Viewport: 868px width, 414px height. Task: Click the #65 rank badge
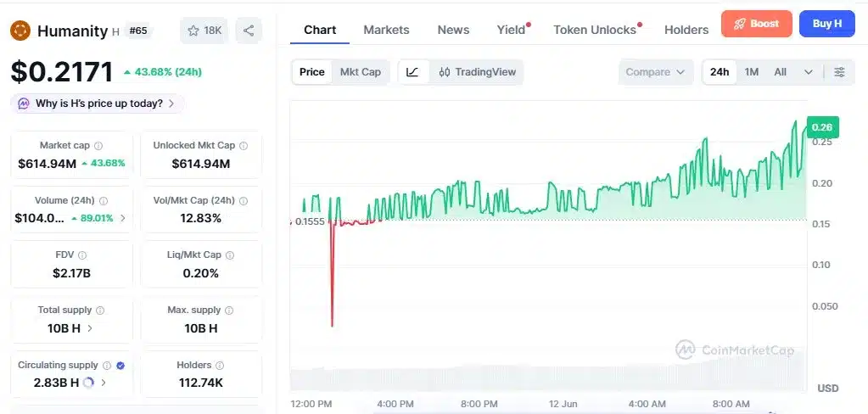(137, 31)
